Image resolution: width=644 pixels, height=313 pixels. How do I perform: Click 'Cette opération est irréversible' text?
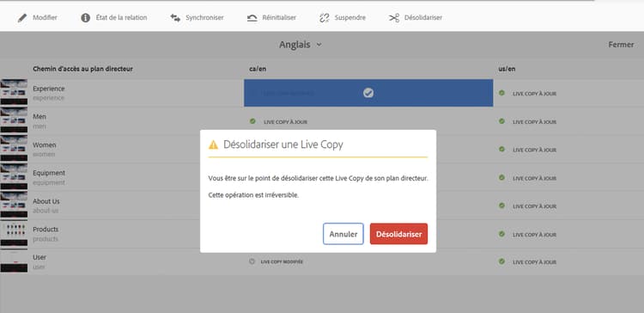pos(253,195)
